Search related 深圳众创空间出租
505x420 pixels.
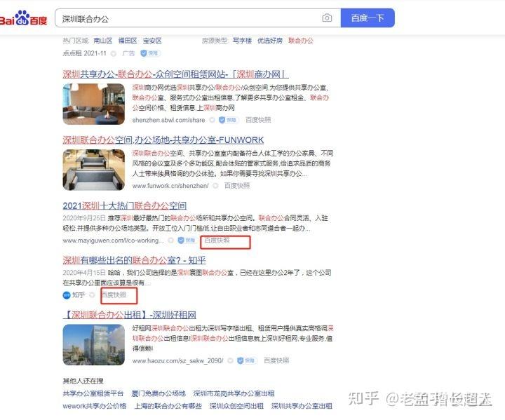pyautogui.click(x=236, y=406)
